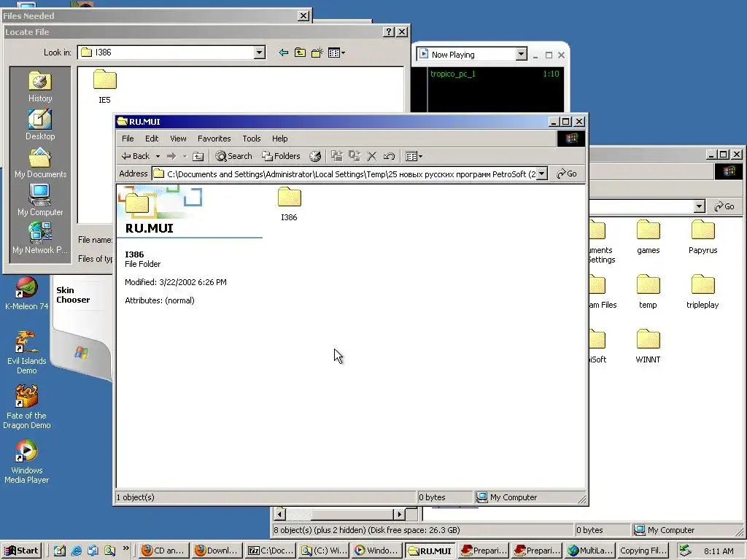Switch to CD an... taskbar button

(x=163, y=551)
